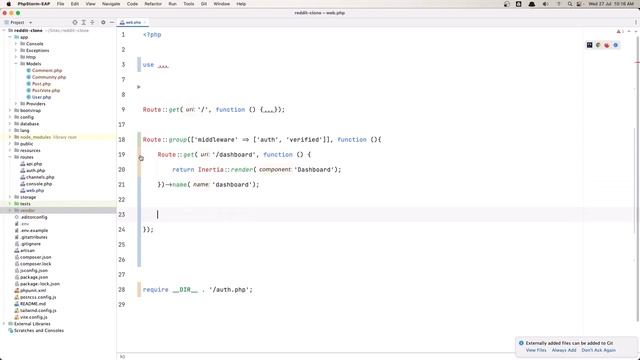640x360 pixels.
Task: Open the Tools menu
Action: click(x=189, y=4)
